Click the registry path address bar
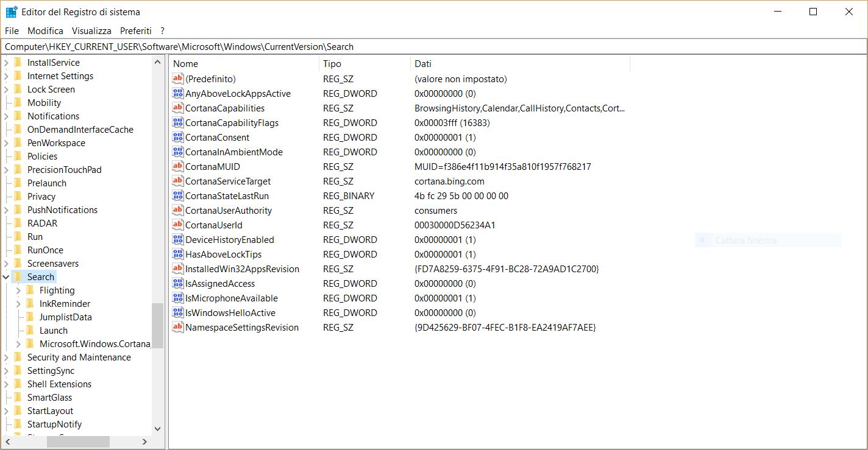Image resolution: width=868 pixels, height=450 pixels. tap(433, 47)
